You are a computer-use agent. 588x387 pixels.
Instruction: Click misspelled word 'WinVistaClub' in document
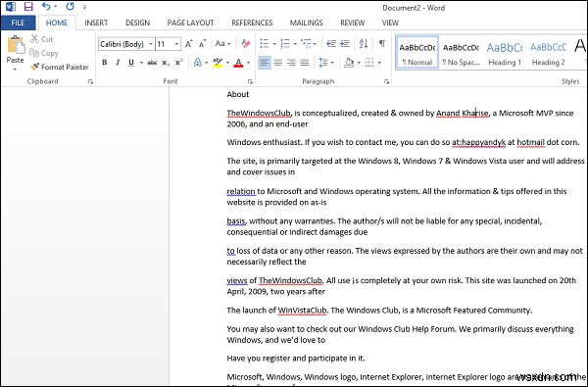pos(302,311)
